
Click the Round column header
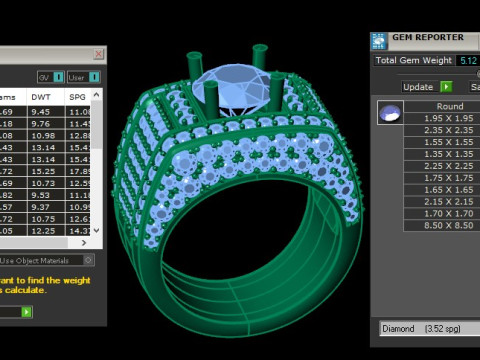[450, 106]
